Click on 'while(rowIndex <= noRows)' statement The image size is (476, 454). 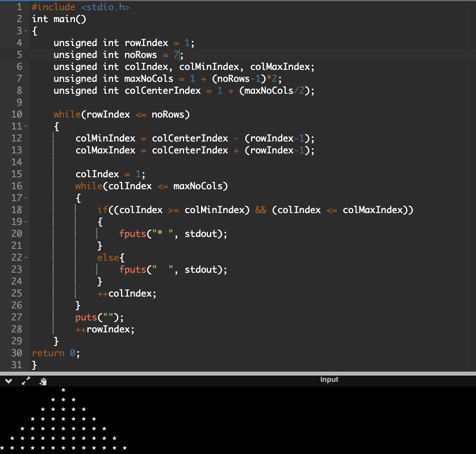[122, 114]
